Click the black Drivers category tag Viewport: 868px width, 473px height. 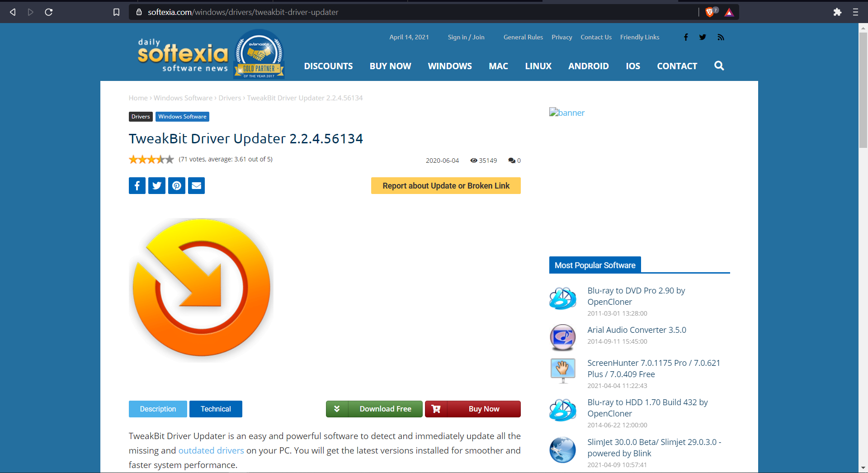(x=141, y=117)
